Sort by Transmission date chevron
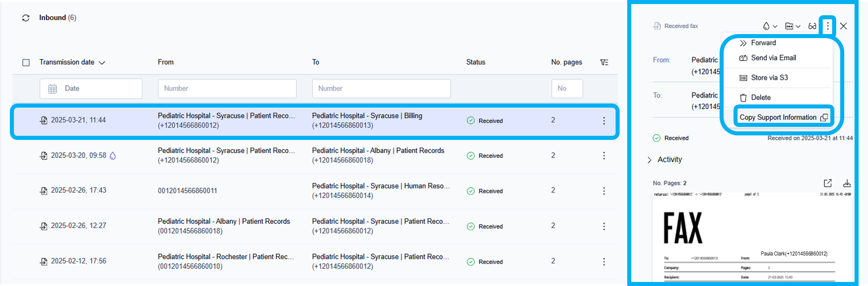Viewport: 868px width, 286px height. [x=102, y=63]
